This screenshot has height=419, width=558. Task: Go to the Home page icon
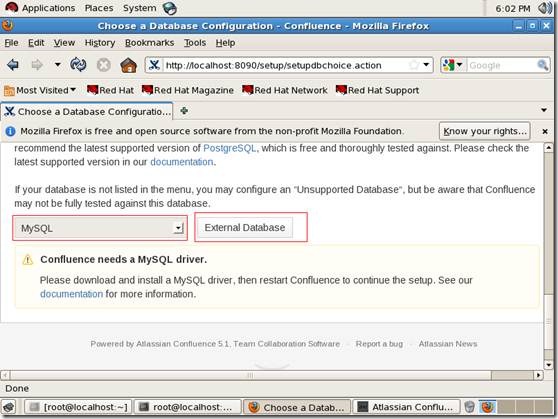[128, 65]
